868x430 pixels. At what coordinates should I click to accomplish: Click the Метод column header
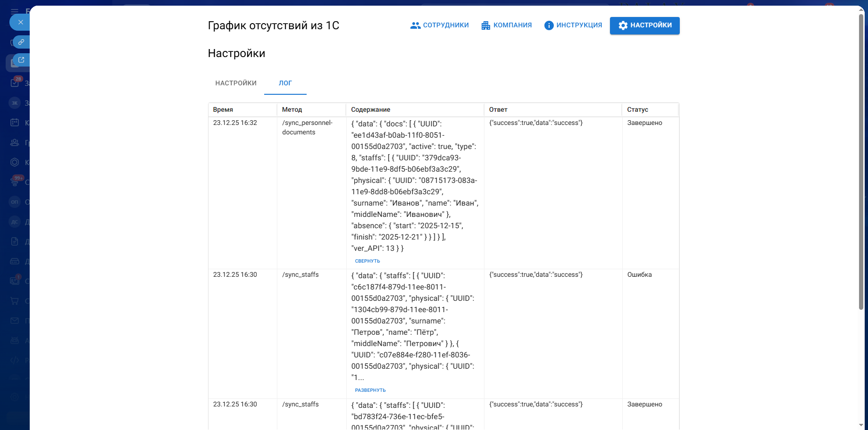tap(292, 109)
